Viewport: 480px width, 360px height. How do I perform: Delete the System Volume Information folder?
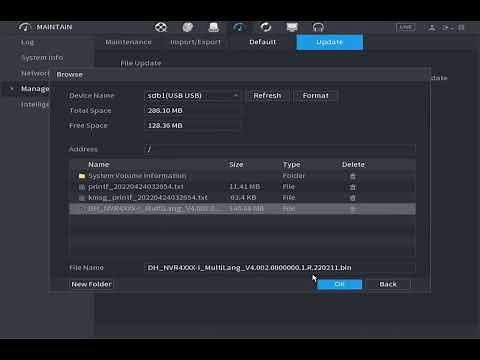point(353,176)
